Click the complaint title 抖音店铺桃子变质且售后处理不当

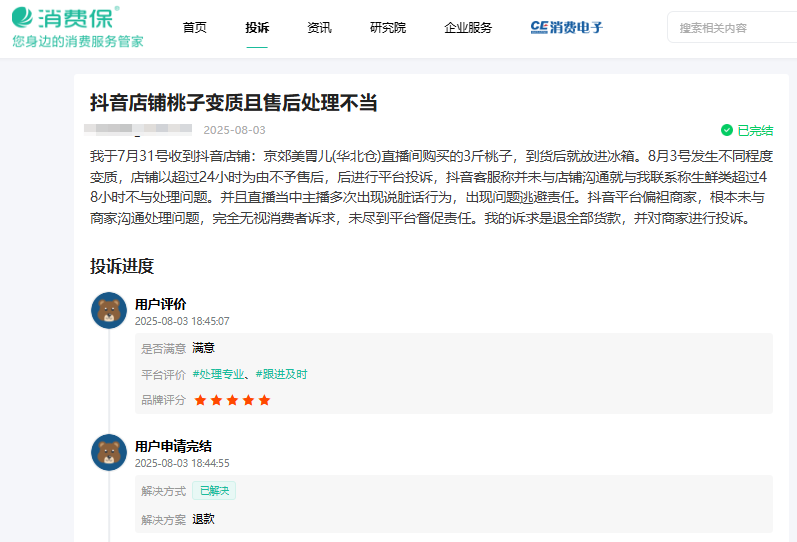click(233, 103)
